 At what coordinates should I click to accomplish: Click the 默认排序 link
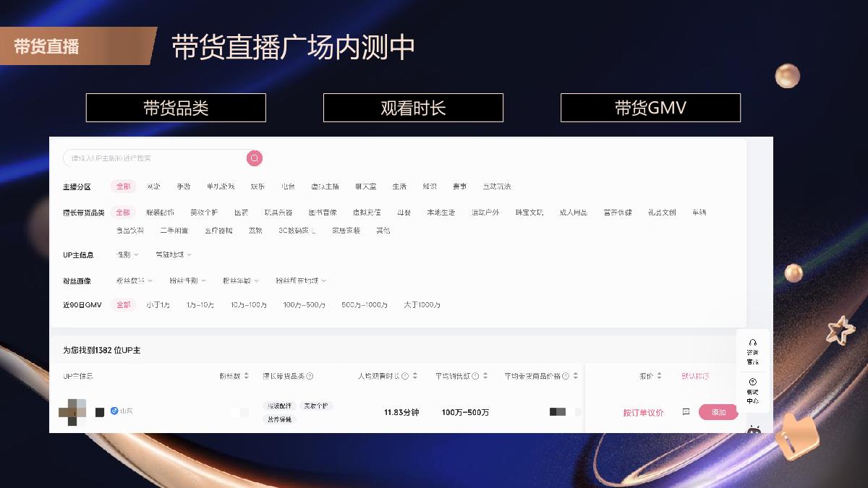pos(696,377)
